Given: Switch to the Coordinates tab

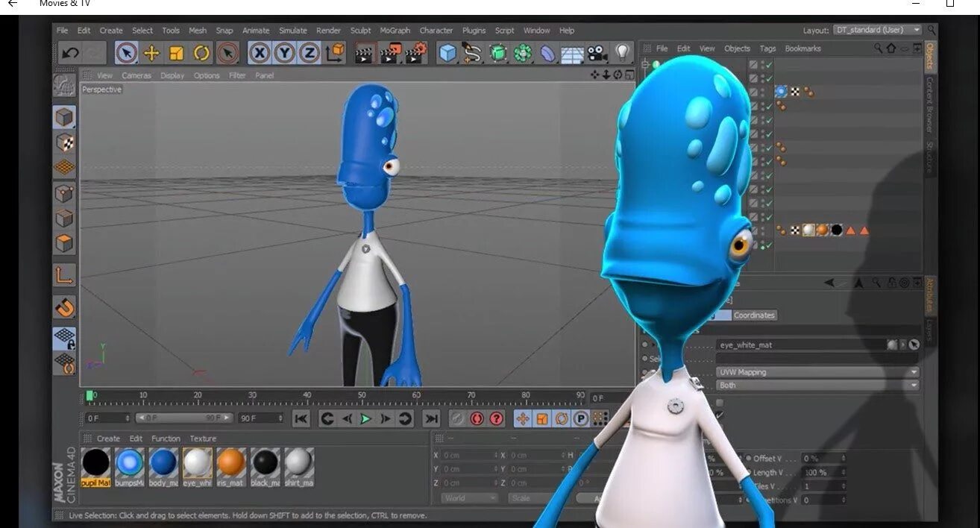Looking at the screenshot, I should (754, 315).
